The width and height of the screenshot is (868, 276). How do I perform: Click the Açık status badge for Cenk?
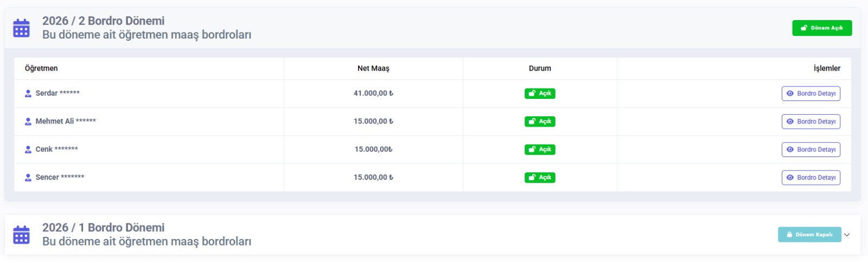click(539, 149)
